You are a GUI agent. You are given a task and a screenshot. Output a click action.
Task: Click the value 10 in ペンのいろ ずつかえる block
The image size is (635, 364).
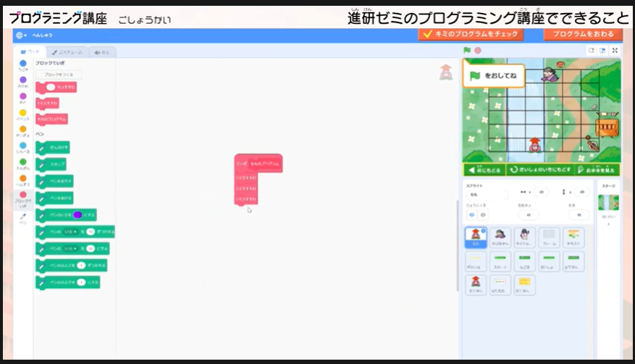pyautogui.click(x=91, y=232)
